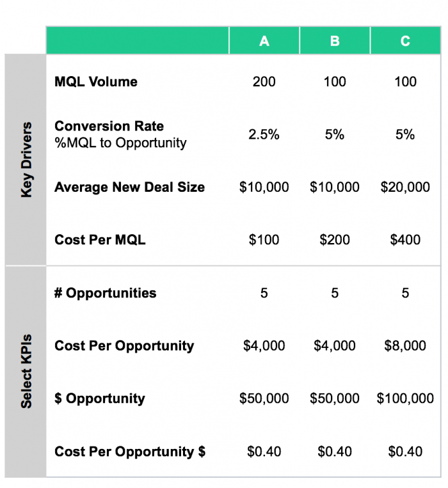Click the Cost Per Opportunity label
Viewport: 448px width, 488px height.
click(x=124, y=346)
